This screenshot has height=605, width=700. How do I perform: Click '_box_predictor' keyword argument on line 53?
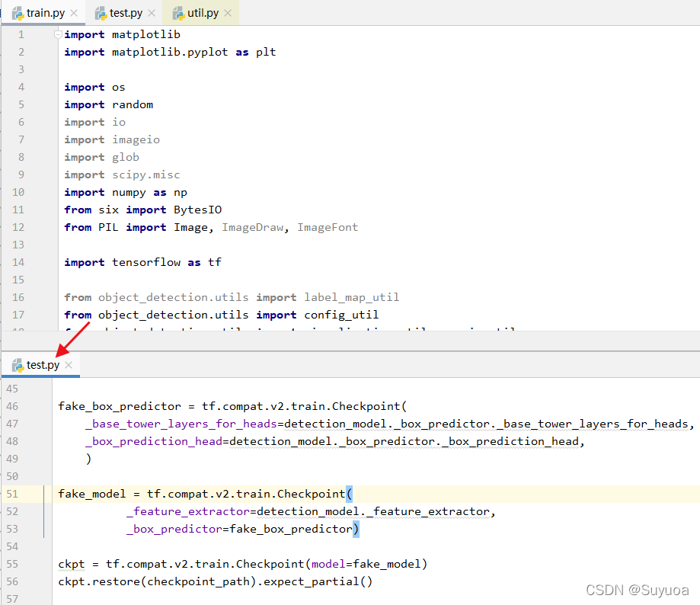tap(174, 529)
